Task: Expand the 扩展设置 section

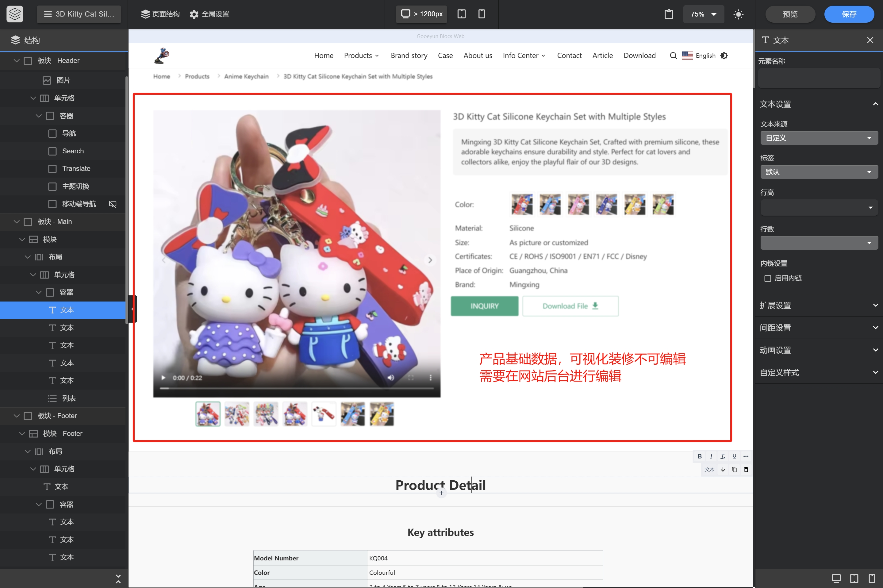Action: tap(819, 305)
